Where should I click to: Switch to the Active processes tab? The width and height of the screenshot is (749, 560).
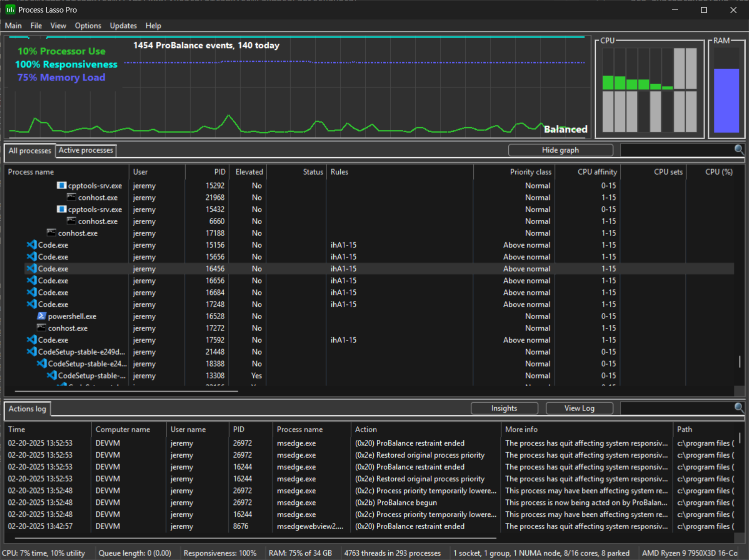pos(86,150)
